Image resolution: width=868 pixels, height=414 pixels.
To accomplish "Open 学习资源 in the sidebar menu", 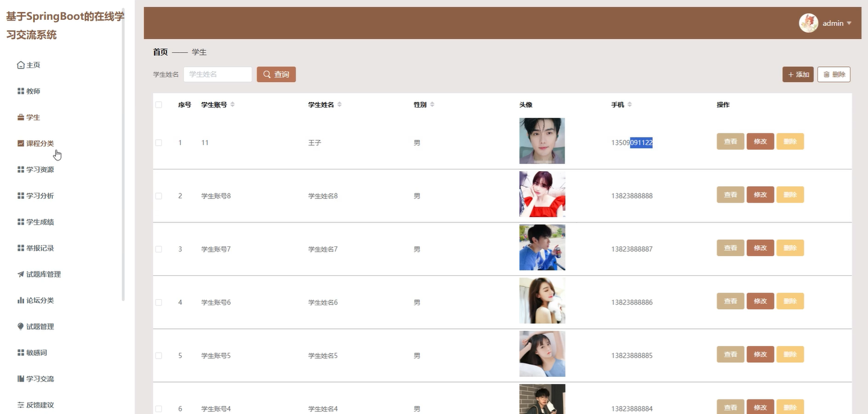I will coord(40,169).
